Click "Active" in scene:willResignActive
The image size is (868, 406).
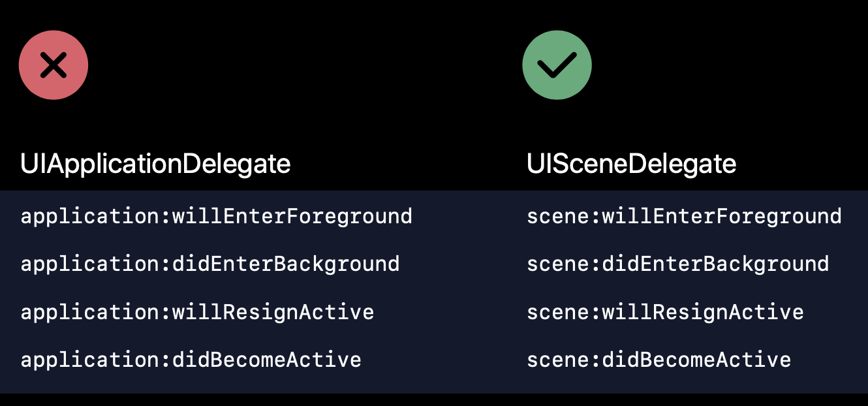[x=766, y=312]
